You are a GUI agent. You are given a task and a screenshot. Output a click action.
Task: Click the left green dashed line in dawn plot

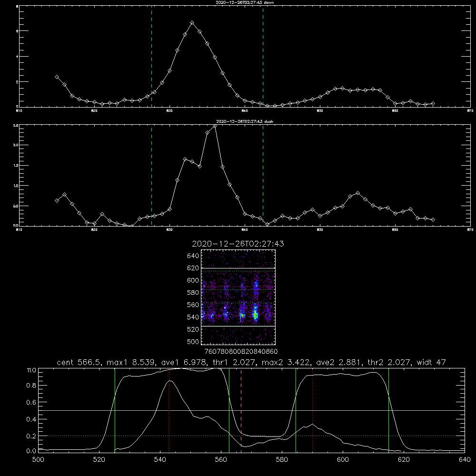151,56
